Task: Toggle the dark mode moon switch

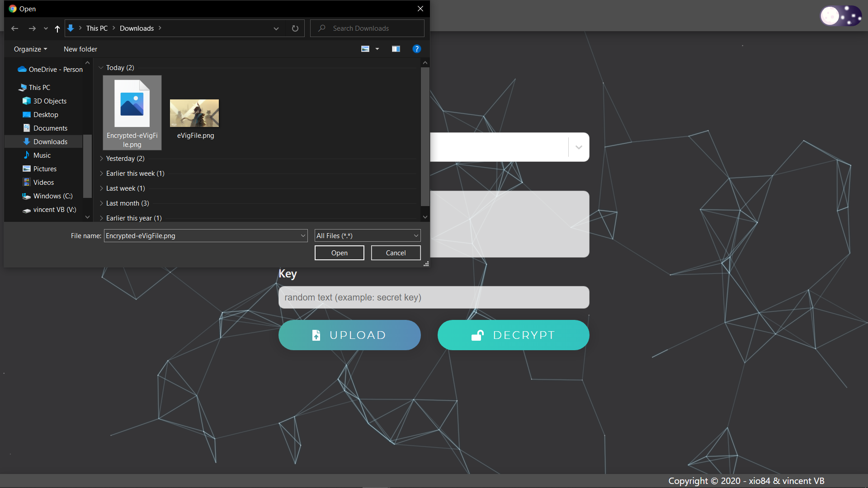Action: click(x=840, y=16)
